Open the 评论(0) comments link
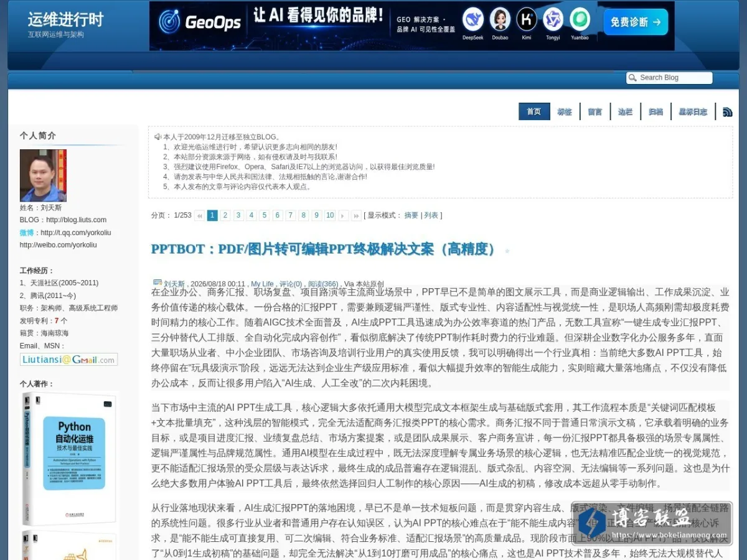Viewport: 747px width, 560px height. 291,284
